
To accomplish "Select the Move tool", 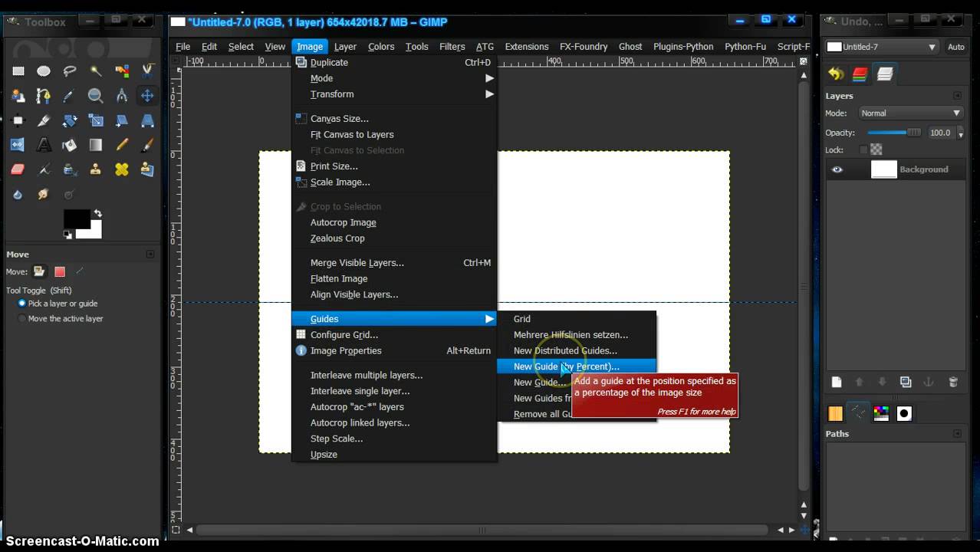I will [x=147, y=96].
